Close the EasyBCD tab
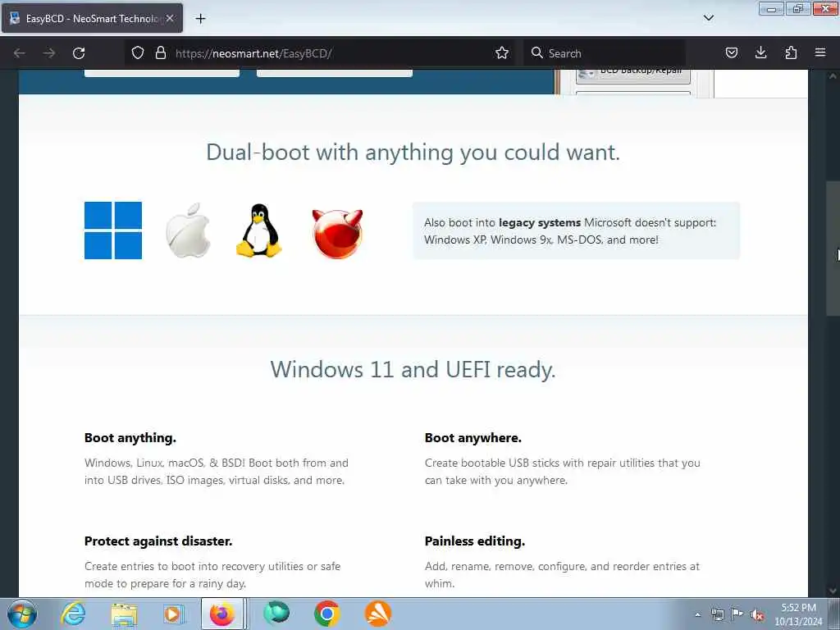The width and height of the screenshot is (840, 630). (x=170, y=18)
